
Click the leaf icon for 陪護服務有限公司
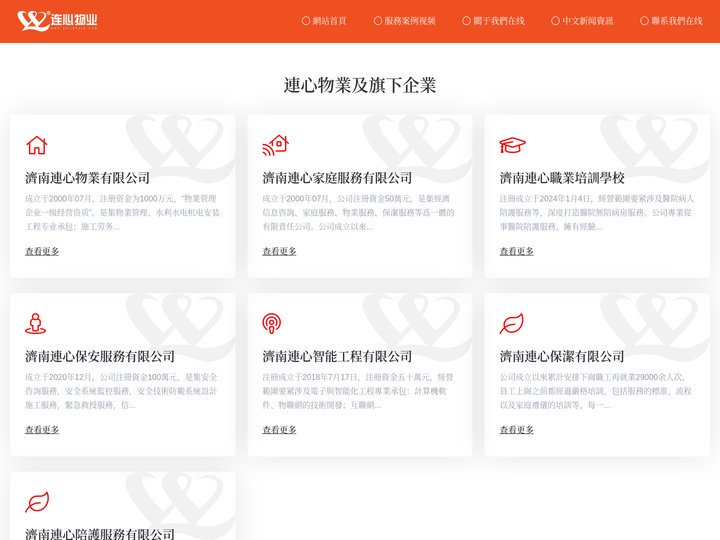point(37,502)
